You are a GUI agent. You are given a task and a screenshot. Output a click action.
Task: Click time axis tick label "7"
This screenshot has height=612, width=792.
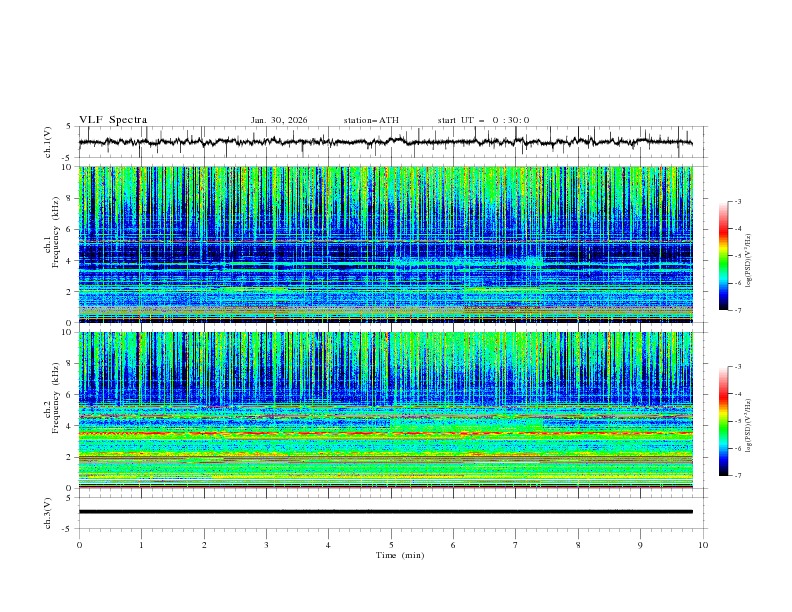(x=516, y=545)
